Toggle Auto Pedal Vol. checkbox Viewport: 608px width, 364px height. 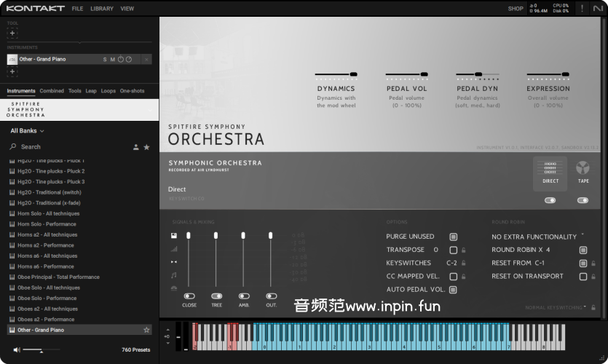point(454,290)
